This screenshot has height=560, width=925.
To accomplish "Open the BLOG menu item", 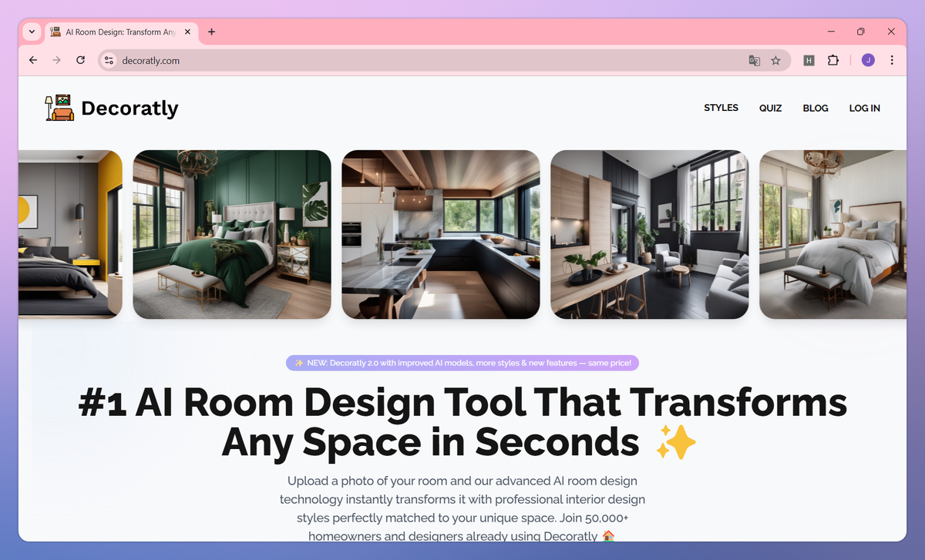I will [x=816, y=108].
